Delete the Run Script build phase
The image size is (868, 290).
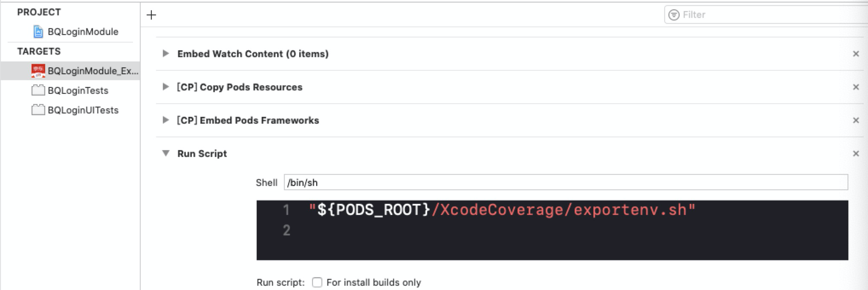(x=856, y=154)
